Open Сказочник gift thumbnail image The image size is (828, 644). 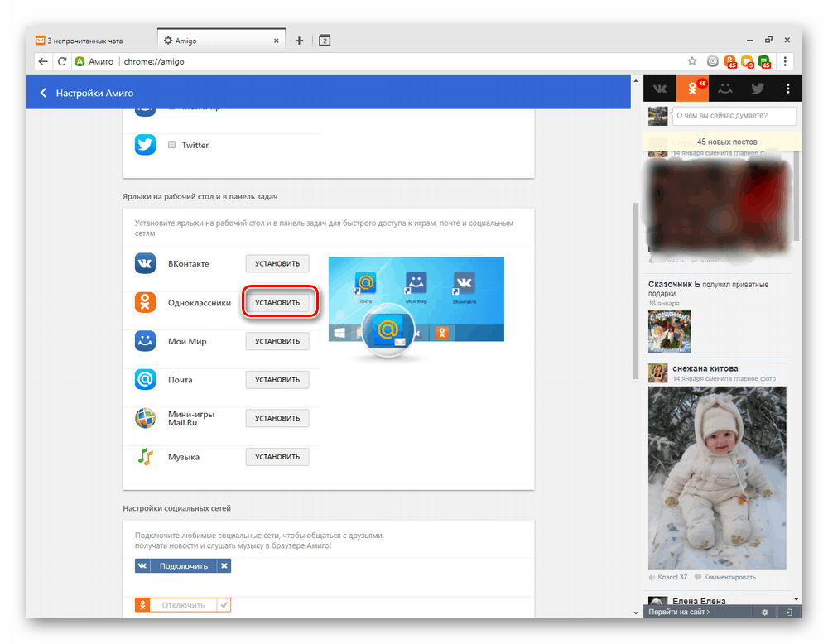[x=669, y=331]
